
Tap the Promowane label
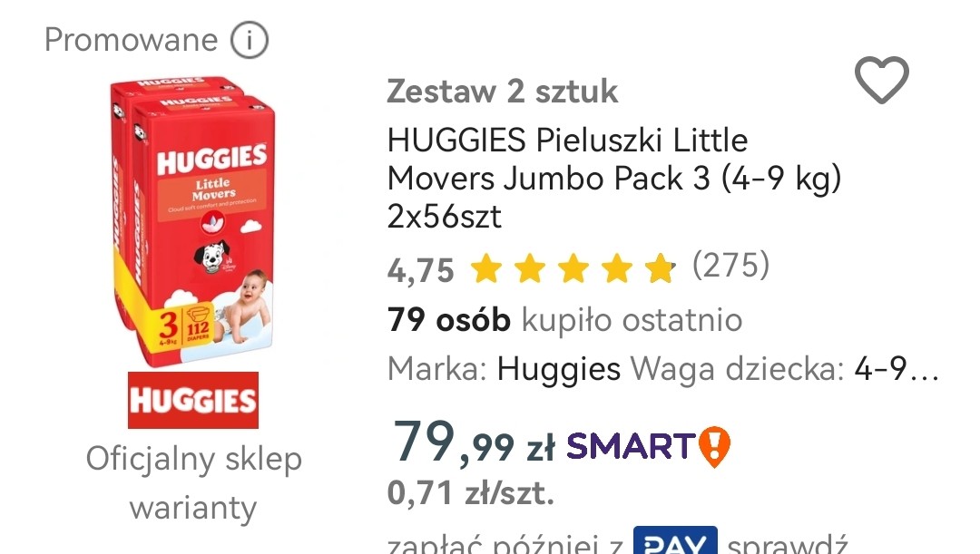131,40
